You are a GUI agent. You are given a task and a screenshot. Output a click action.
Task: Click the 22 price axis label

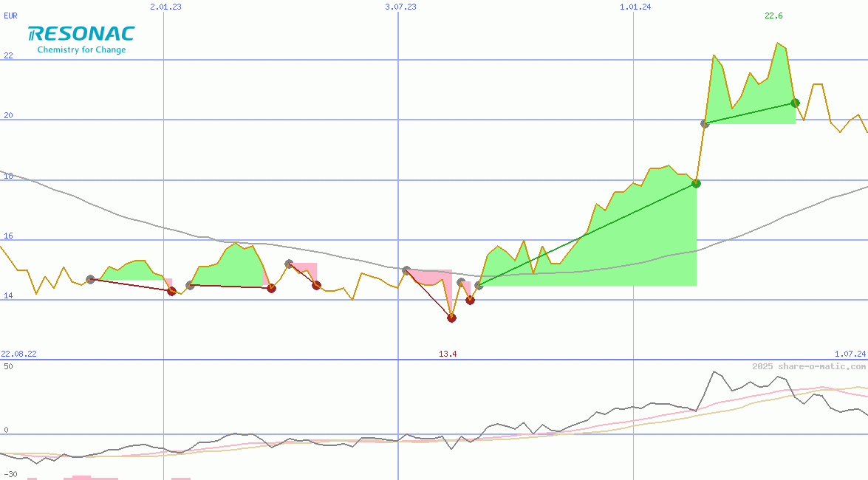(x=8, y=55)
